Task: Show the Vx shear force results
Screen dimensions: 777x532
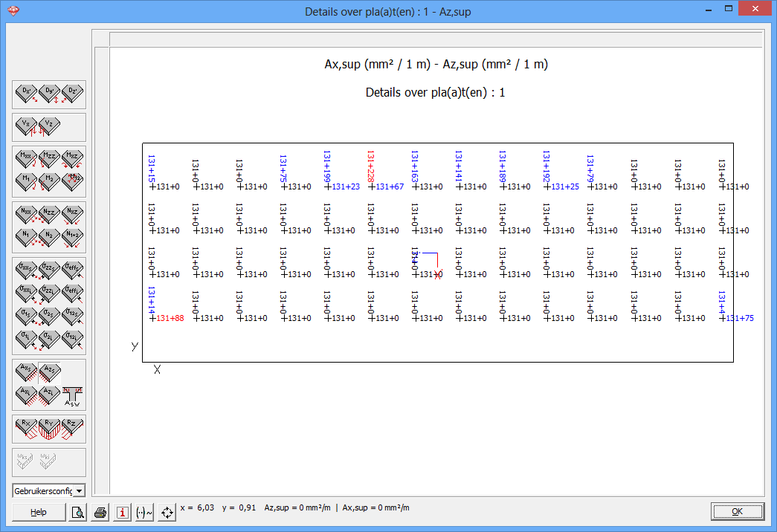Action: (x=26, y=126)
